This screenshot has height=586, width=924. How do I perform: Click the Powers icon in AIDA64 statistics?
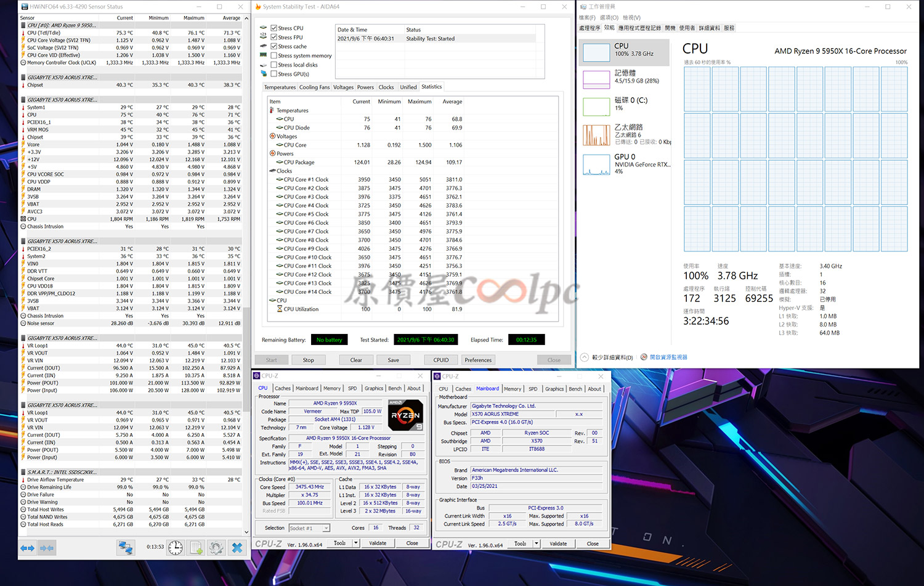pyautogui.click(x=272, y=153)
